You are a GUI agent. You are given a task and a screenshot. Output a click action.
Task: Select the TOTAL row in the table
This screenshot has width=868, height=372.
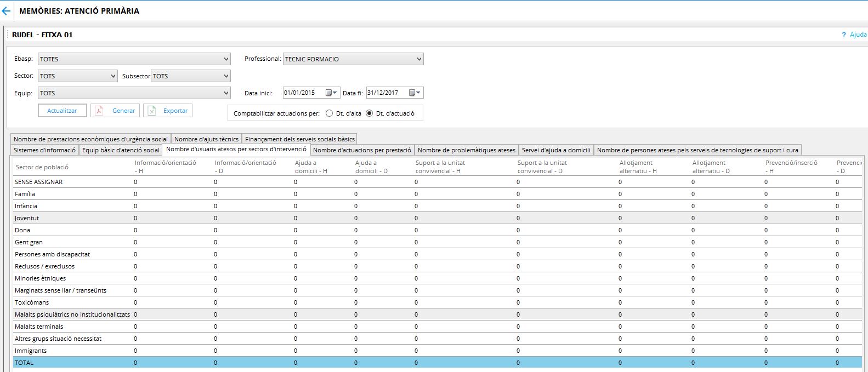[x=24, y=363]
